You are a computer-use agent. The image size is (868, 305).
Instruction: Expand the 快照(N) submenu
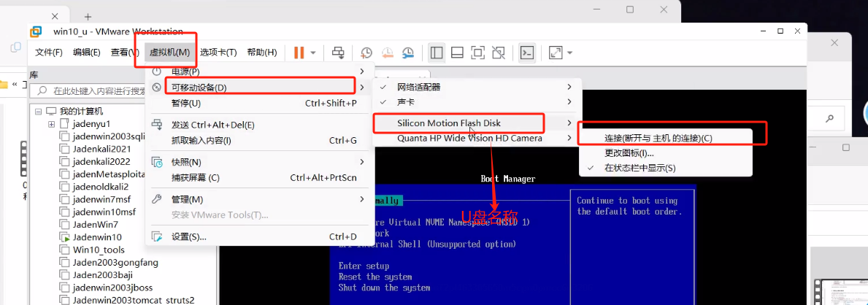click(260, 162)
